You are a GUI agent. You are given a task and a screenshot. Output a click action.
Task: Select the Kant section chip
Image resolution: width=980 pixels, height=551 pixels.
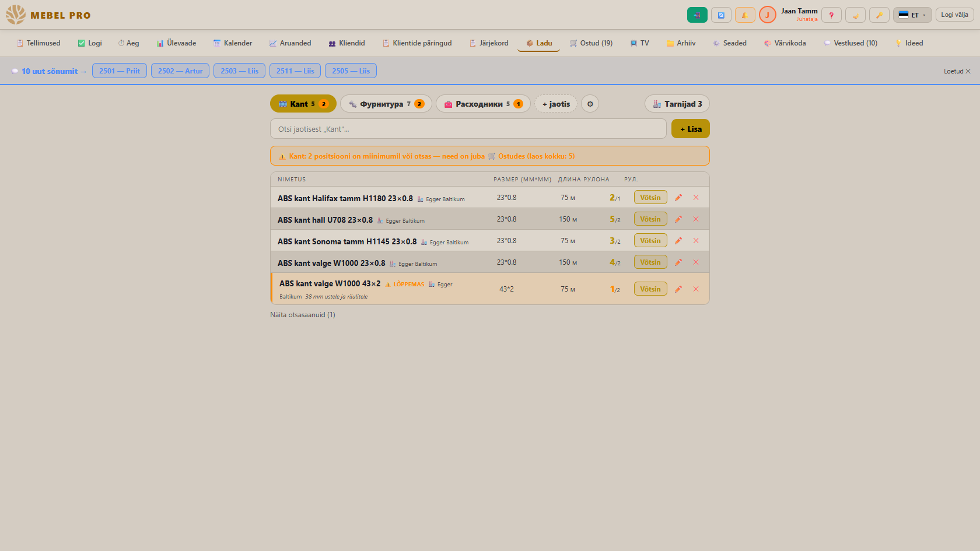click(x=303, y=104)
